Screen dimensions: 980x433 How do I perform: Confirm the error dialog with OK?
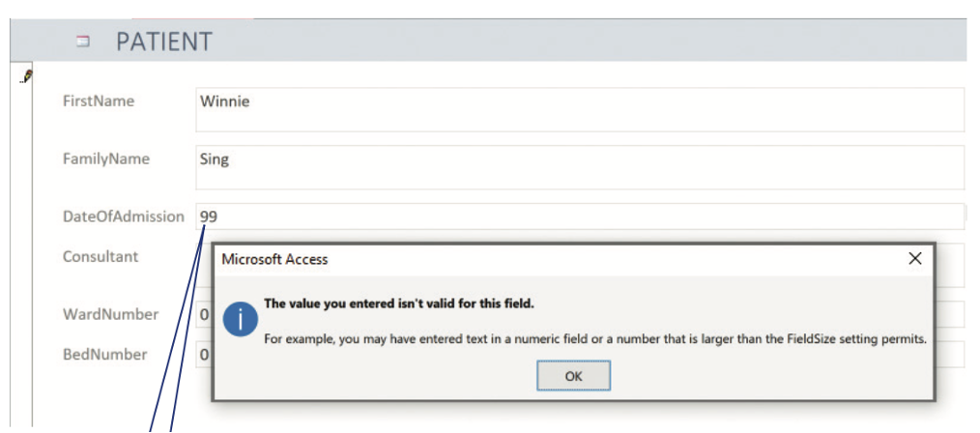click(573, 376)
